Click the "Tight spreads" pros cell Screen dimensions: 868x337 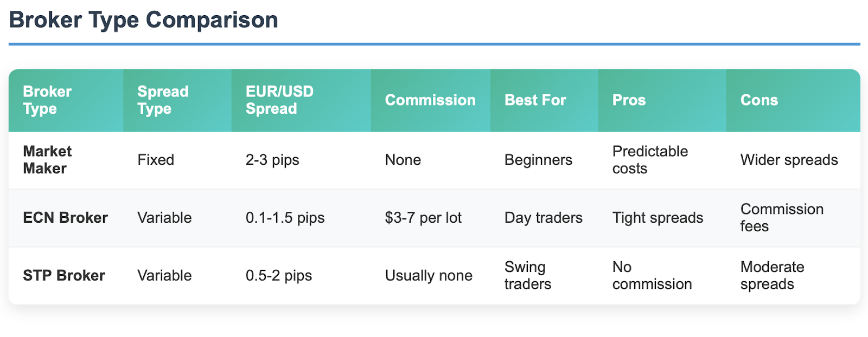click(658, 218)
